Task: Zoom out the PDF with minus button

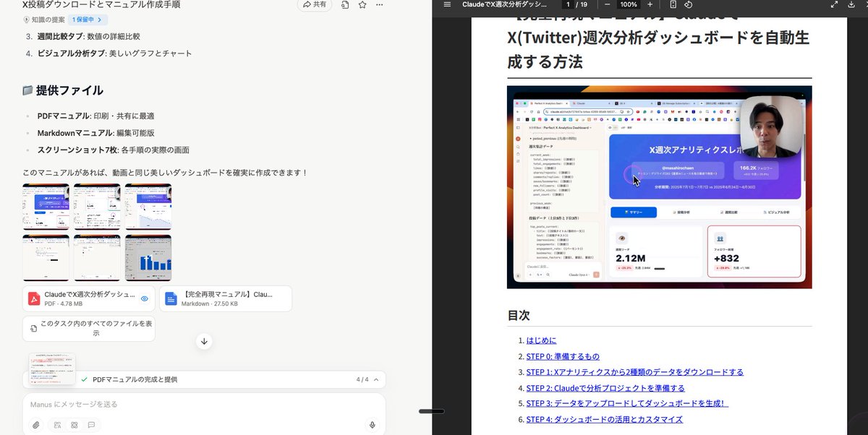Action: pos(608,4)
